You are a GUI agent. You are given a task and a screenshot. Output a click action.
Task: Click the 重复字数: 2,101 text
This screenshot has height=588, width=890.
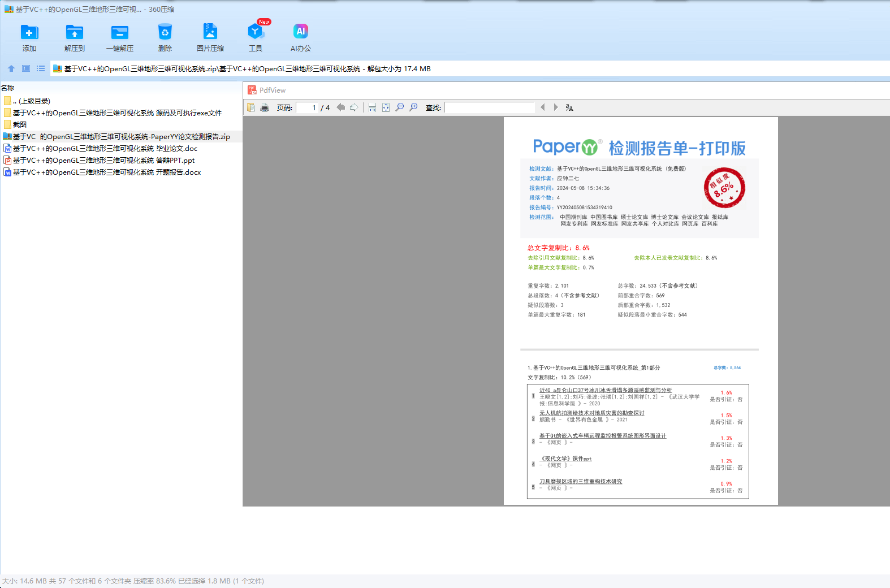[548, 286]
